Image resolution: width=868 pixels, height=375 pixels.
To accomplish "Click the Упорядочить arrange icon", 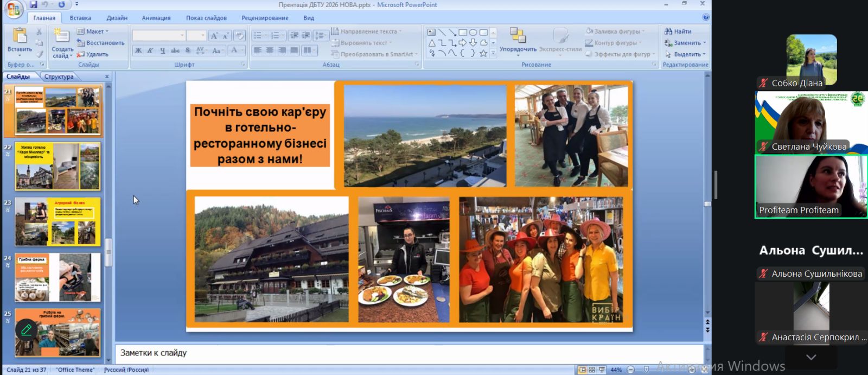I will coord(518,37).
